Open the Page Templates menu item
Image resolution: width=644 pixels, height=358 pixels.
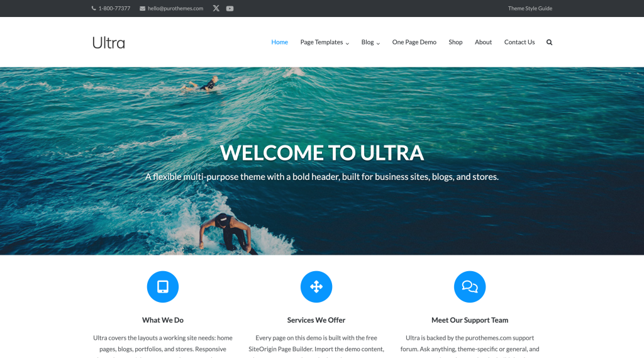(x=321, y=42)
